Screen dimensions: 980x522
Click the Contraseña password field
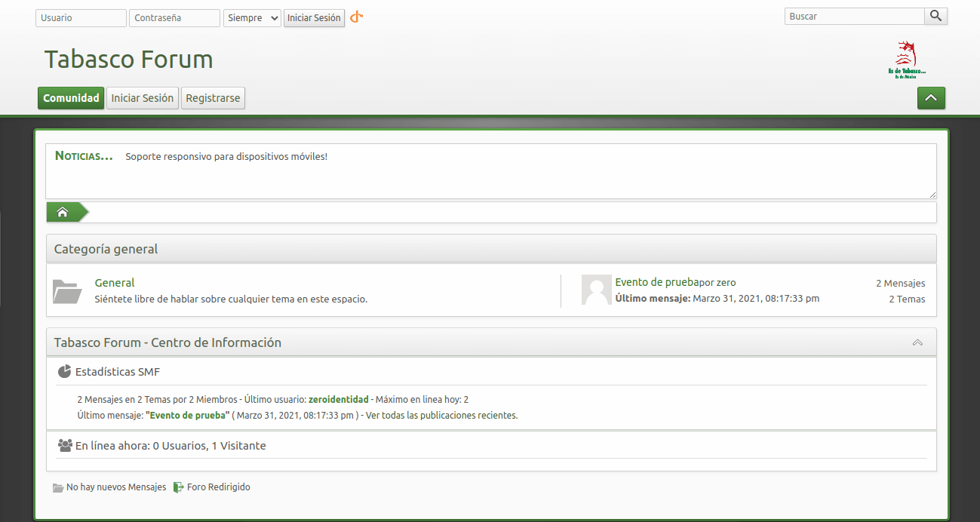pos(174,18)
